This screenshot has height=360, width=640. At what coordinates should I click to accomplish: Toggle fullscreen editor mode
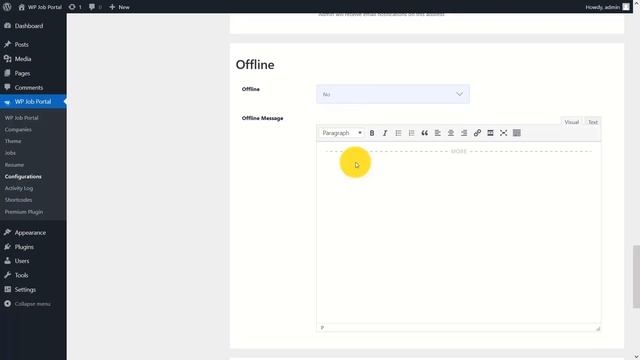pyautogui.click(x=503, y=133)
